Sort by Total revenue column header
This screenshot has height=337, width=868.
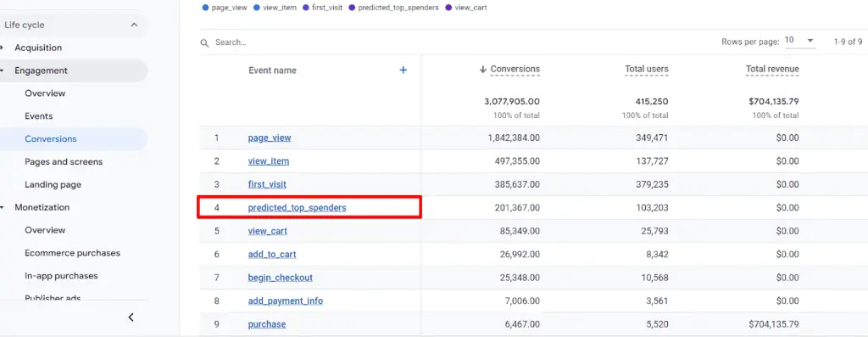pyautogui.click(x=772, y=70)
